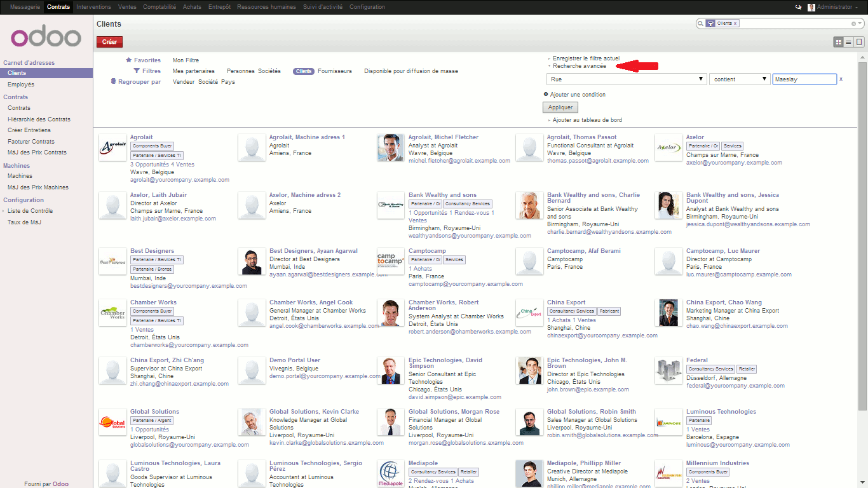Click Ajouter une condition

(x=578, y=95)
